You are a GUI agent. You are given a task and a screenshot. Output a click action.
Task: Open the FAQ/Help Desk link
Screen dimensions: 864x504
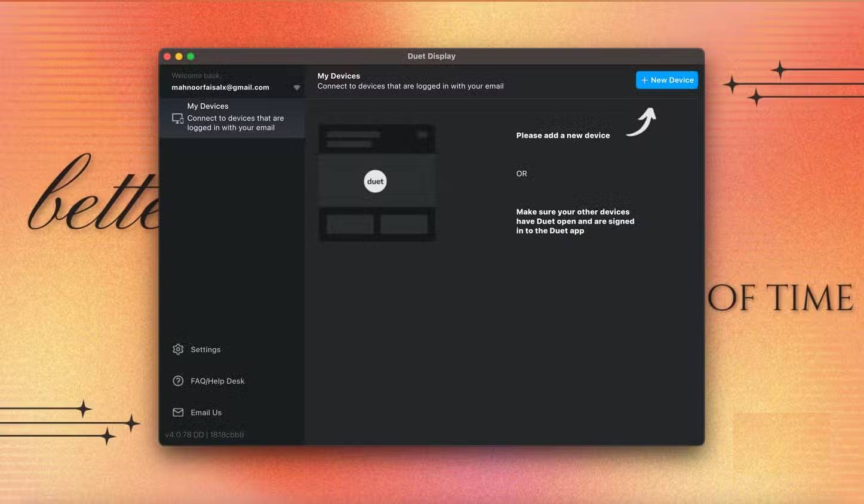[x=217, y=381]
